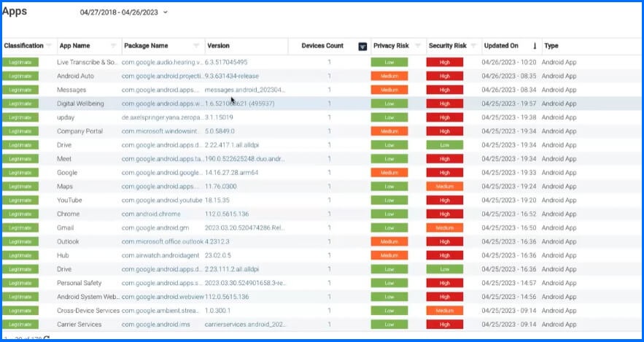
Task: Select the Outlook app name
Action: pos(68,241)
